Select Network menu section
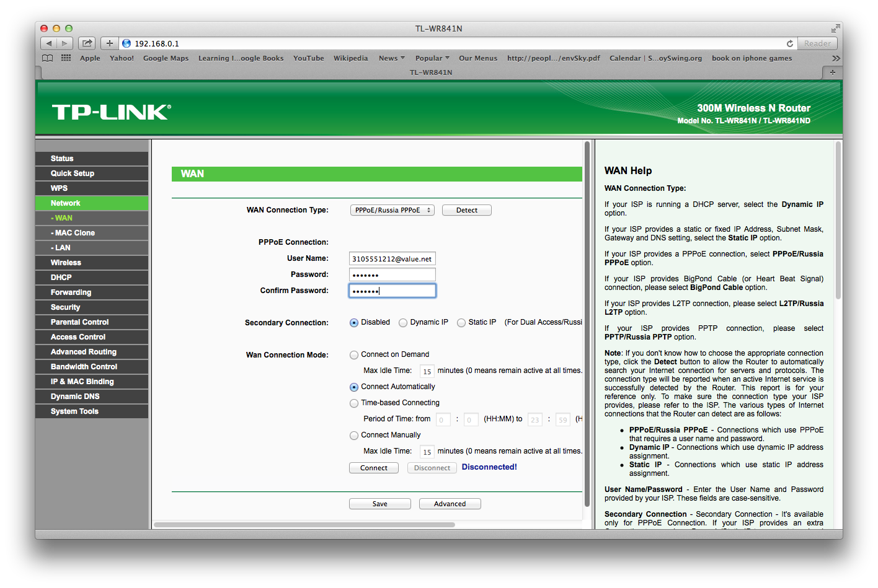This screenshot has width=878, height=588. (92, 203)
